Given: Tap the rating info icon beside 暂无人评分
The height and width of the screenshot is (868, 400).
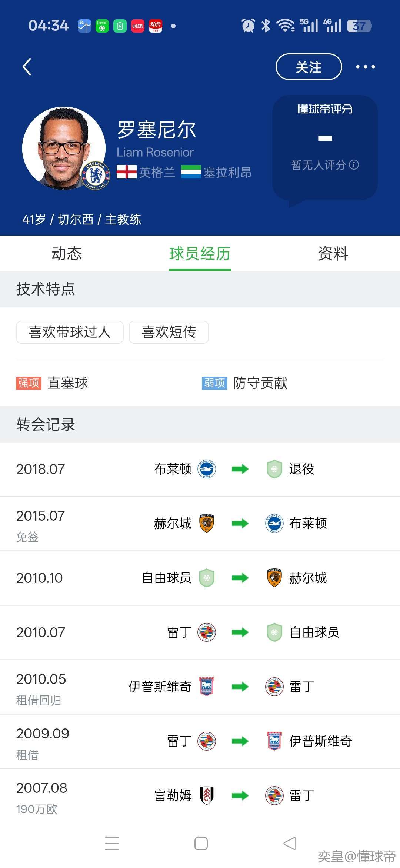Looking at the screenshot, I should (x=354, y=165).
